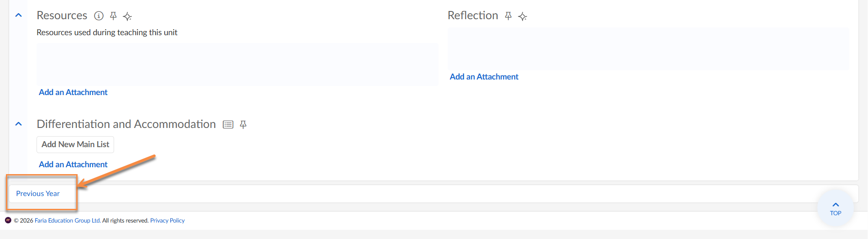868x239 pixels.
Task: Click the Resources info icon
Action: 99,16
